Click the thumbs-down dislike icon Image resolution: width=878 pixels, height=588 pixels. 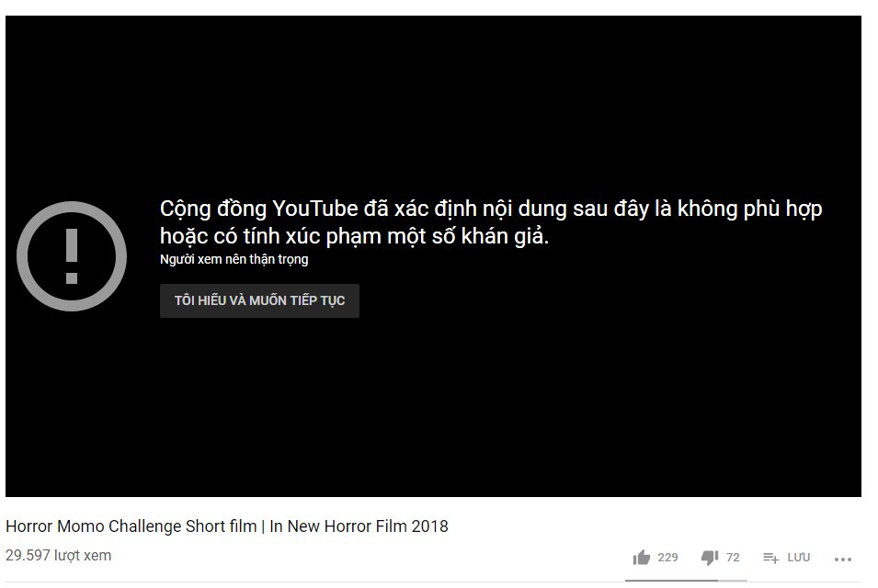pyautogui.click(x=710, y=558)
